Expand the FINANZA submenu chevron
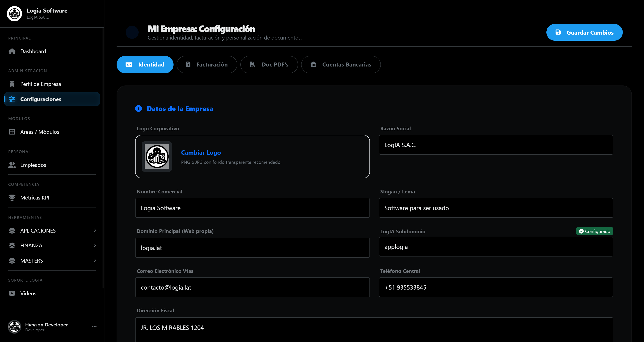Image resolution: width=644 pixels, height=342 pixels. point(95,245)
